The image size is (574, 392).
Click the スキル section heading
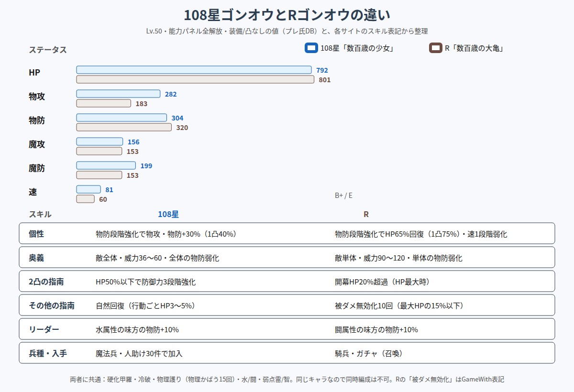pyautogui.click(x=40, y=215)
